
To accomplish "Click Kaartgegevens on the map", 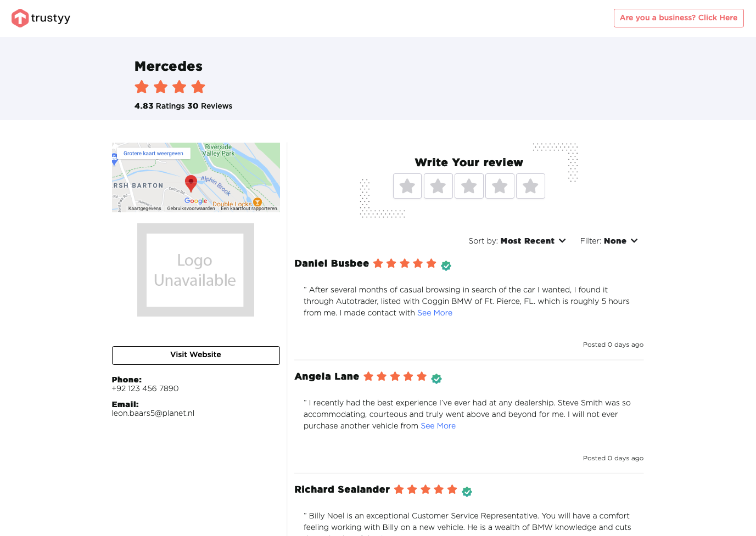I will coord(145,208).
